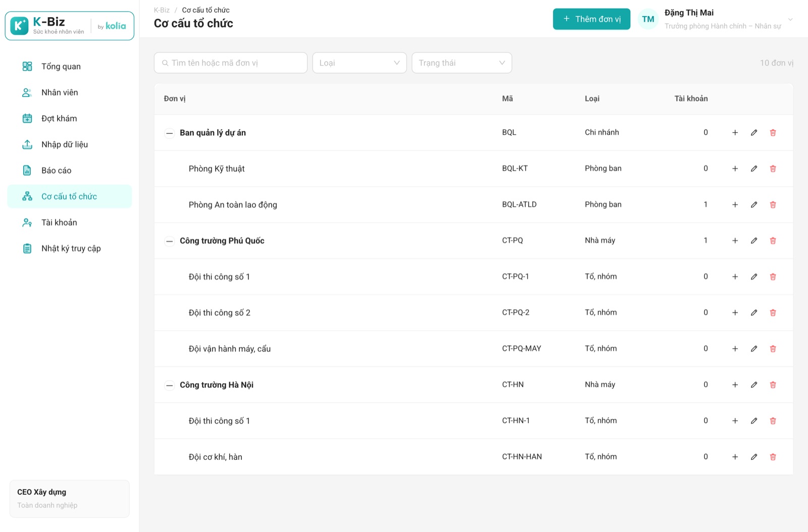Click the Đơn vị column header

tap(175, 99)
